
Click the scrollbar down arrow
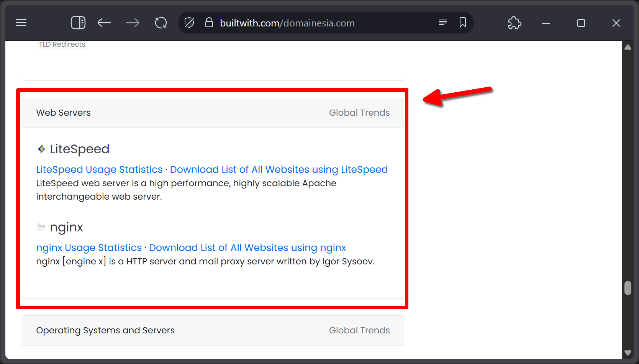(628, 353)
